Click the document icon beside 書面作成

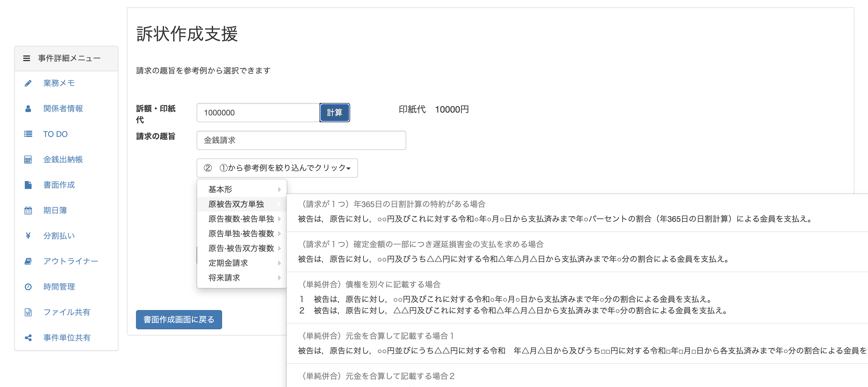coord(28,185)
